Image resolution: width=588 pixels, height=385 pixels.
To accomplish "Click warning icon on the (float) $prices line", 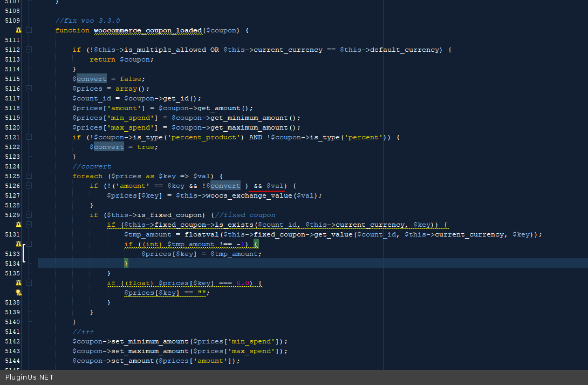I will click(18, 283).
